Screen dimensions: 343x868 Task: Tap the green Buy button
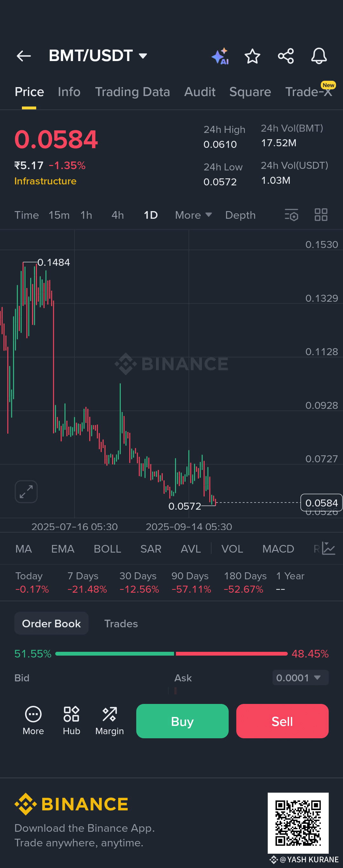(182, 721)
